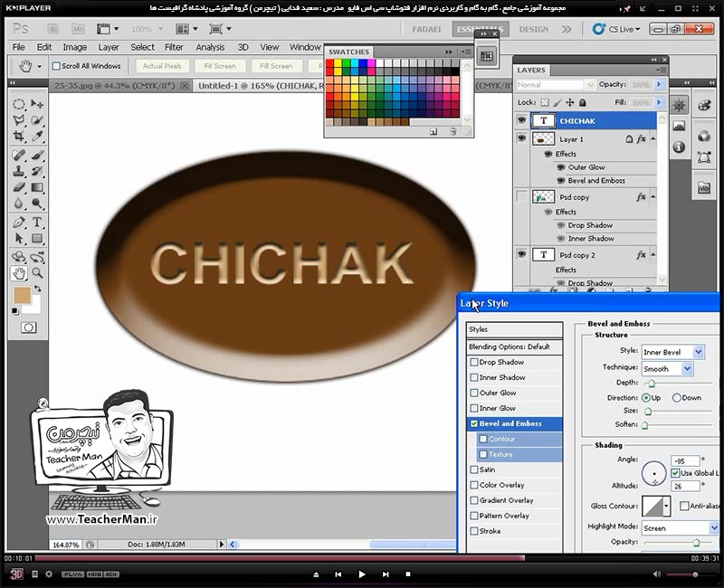Image resolution: width=724 pixels, height=588 pixels.
Task: Open Highlight Mode Screen dropdown
Action: [714, 527]
